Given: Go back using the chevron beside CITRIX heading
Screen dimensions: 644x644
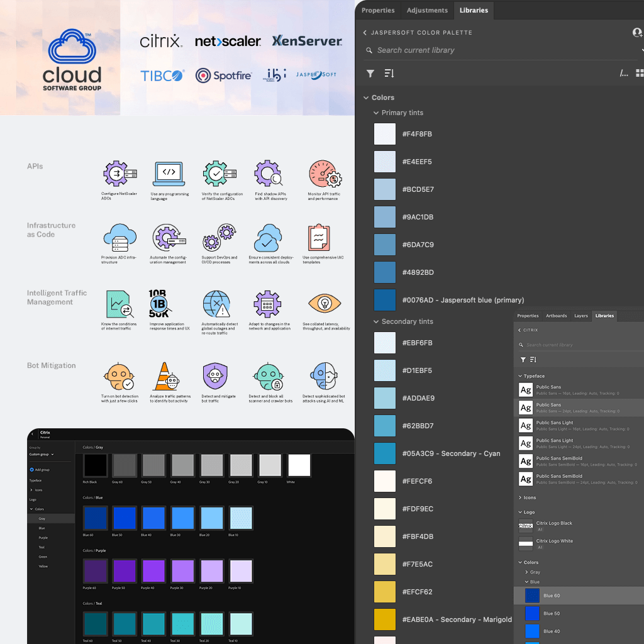Looking at the screenshot, I should pyautogui.click(x=519, y=330).
